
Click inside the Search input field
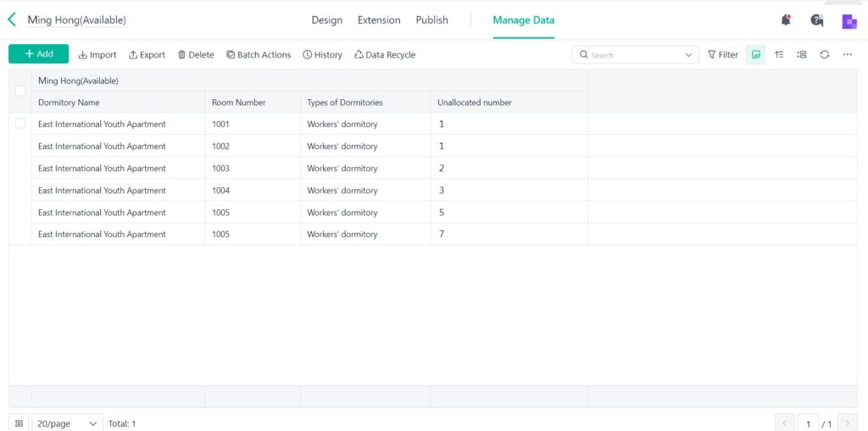click(634, 55)
